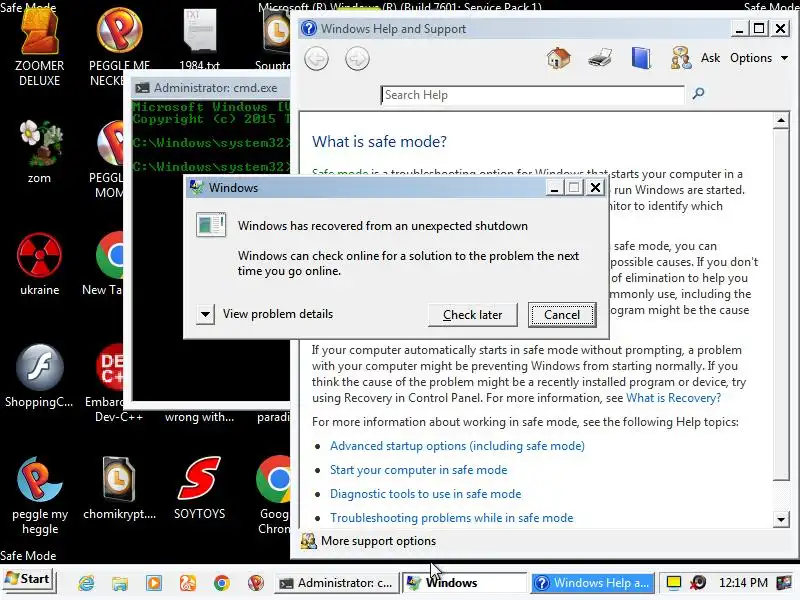This screenshot has height=600, width=800.
Task: Open the Start menu
Action: 28,580
